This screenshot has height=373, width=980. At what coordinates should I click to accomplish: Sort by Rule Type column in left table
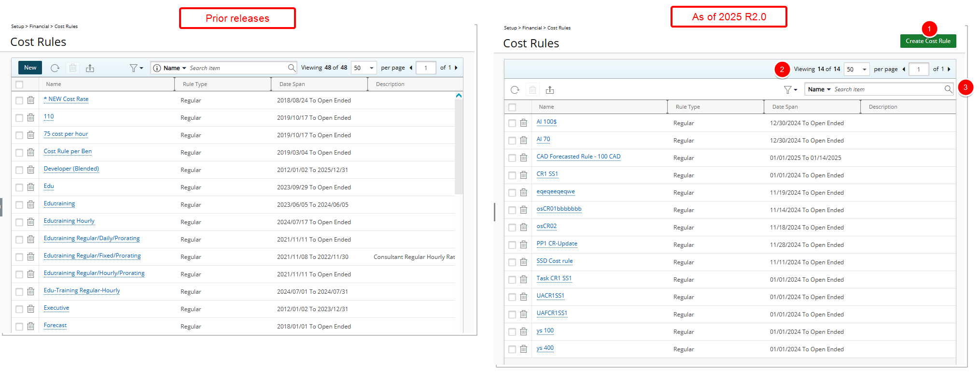[x=195, y=84]
